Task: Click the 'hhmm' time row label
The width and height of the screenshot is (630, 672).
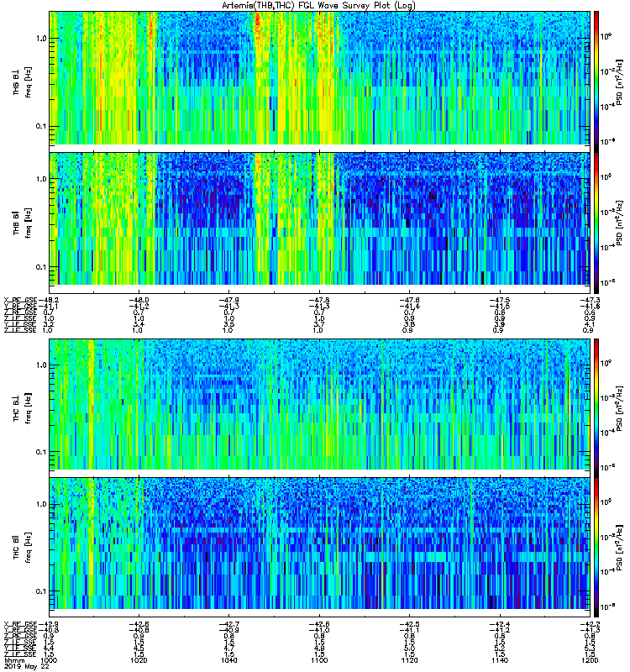Action: (x=13, y=660)
